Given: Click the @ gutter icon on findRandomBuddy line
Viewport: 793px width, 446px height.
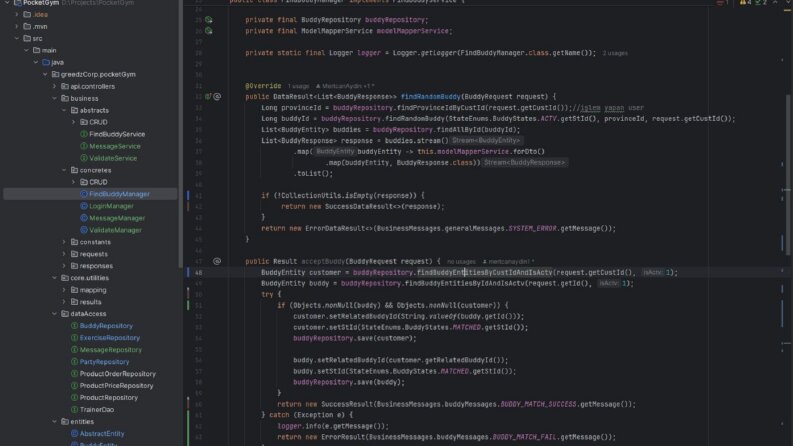Looking at the screenshot, I should point(217,97).
